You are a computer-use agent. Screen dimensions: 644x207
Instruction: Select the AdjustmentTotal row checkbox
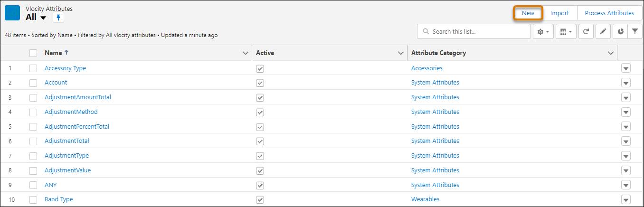[x=33, y=141]
